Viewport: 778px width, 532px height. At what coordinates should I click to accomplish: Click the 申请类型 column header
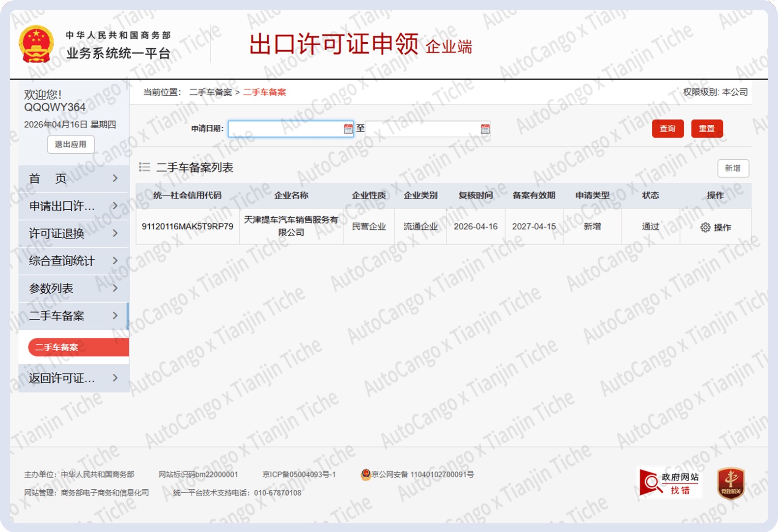tap(592, 196)
